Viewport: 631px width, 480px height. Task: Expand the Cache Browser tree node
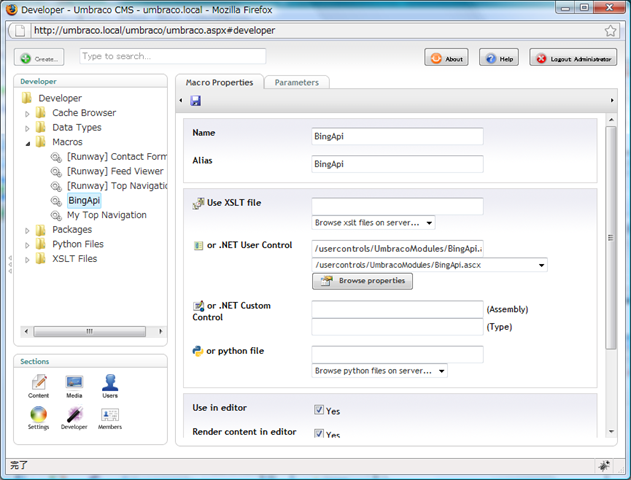(28, 113)
